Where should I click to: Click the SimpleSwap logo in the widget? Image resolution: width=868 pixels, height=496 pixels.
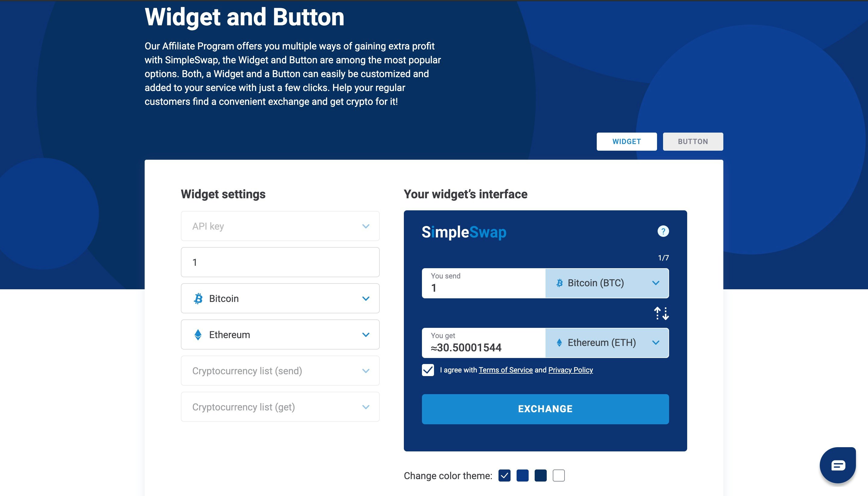(464, 232)
